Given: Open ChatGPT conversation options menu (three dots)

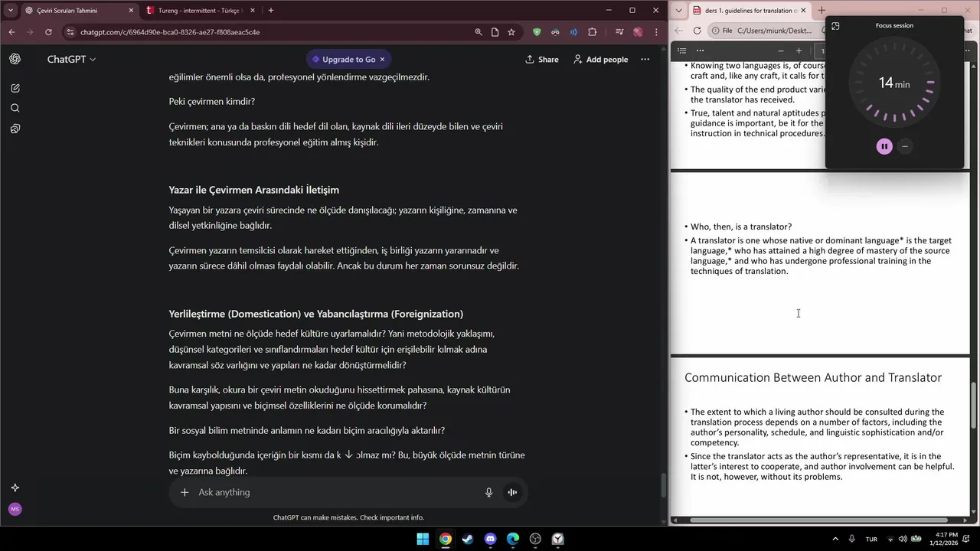Looking at the screenshot, I should click(x=645, y=59).
